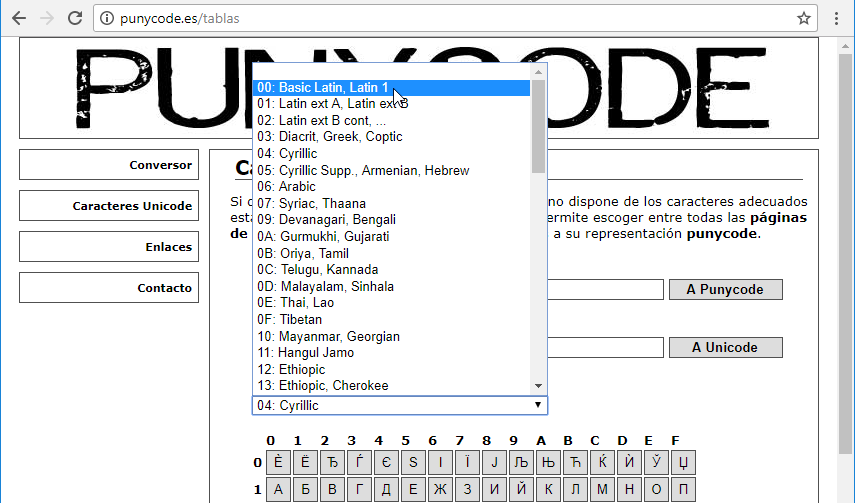Click the browser forward arrow
Image resolution: width=855 pixels, height=503 pixels.
(x=46, y=18)
